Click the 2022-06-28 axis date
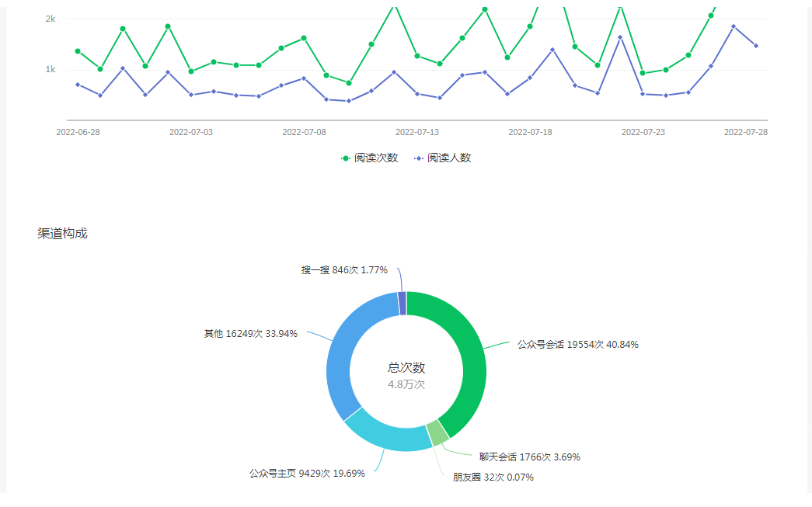 [x=78, y=132]
